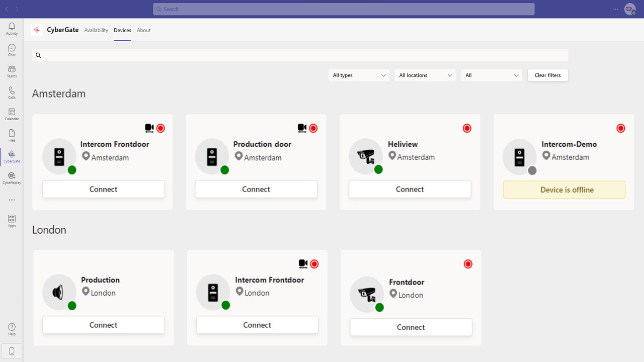This screenshot has height=362, width=644.
Task: Click the red record icon on Production door
Action: coord(313,128)
